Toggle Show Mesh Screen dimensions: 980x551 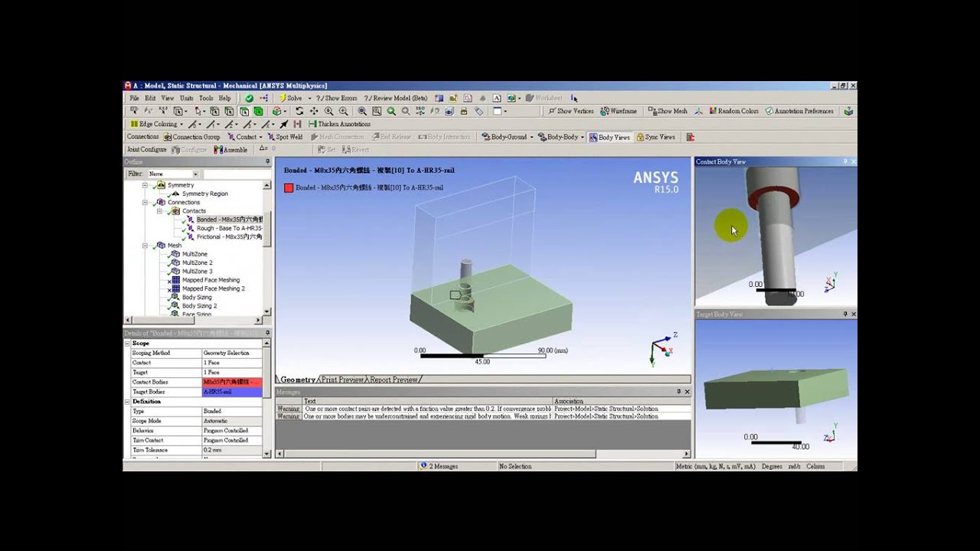pos(668,111)
